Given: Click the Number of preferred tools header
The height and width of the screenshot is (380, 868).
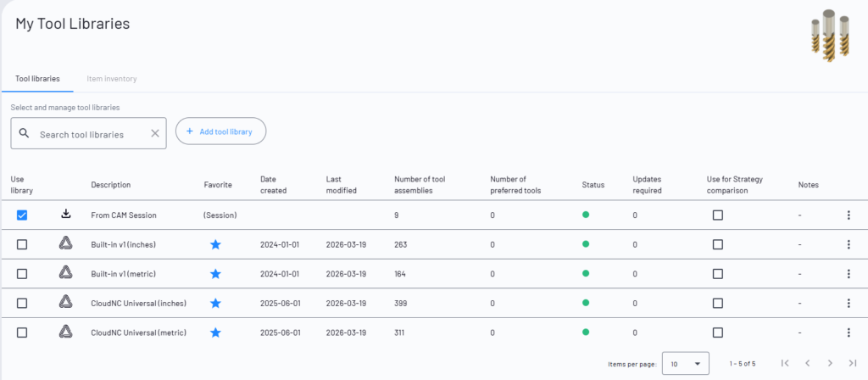Looking at the screenshot, I should [x=515, y=184].
